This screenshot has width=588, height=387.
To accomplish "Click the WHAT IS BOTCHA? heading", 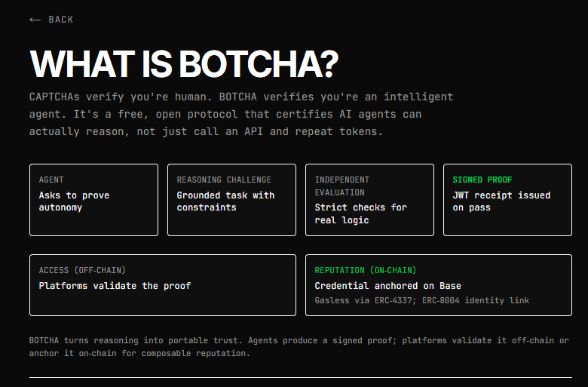I will point(184,64).
